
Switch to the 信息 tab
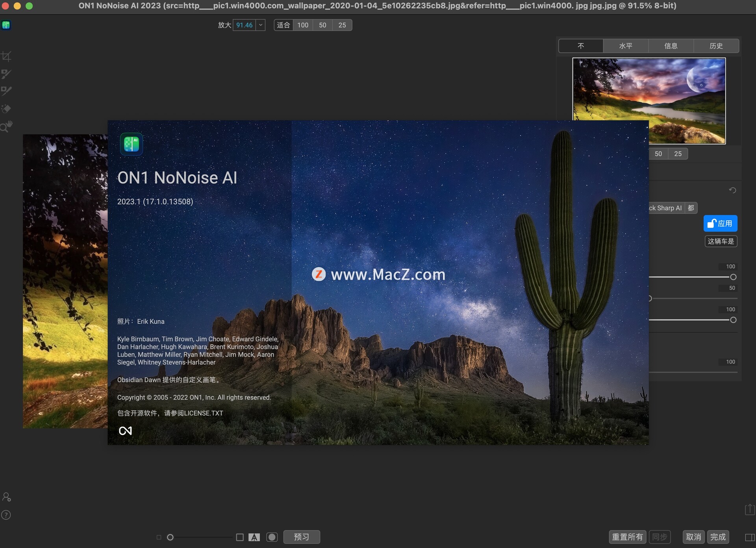pyautogui.click(x=671, y=46)
